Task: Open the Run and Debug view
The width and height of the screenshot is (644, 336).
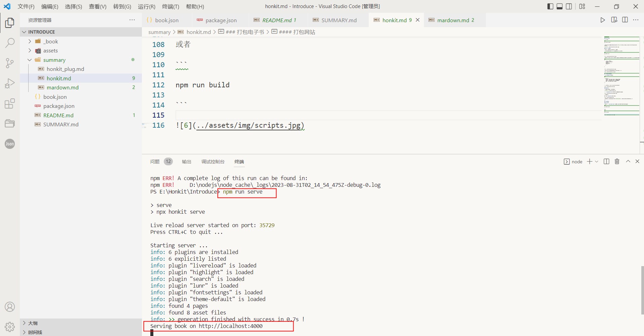Action: (10, 83)
